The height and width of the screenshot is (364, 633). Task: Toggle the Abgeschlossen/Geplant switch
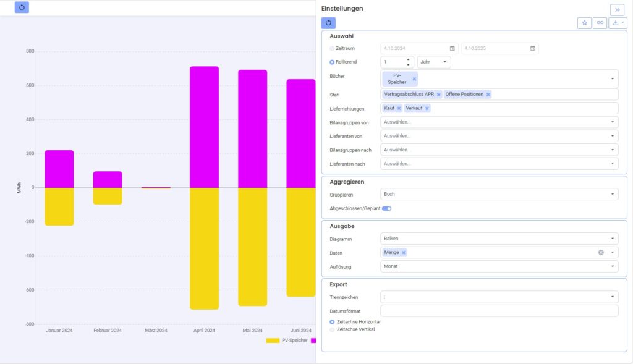click(387, 209)
